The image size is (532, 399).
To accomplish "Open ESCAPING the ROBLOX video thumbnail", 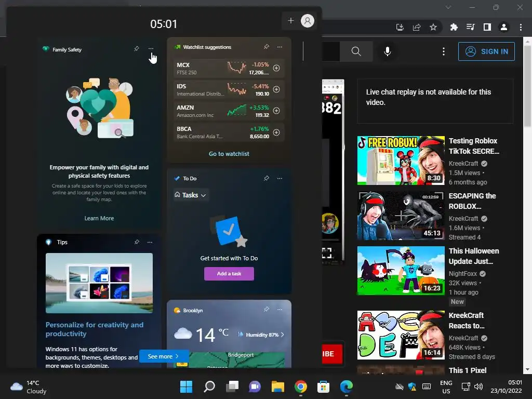I will pyautogui.click(x=401, y=216).
